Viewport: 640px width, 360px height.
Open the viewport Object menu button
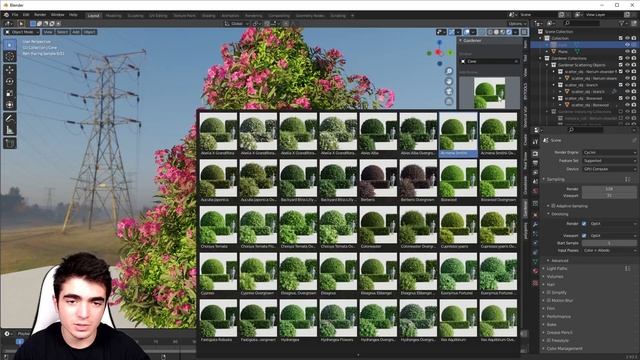[89, 32]
